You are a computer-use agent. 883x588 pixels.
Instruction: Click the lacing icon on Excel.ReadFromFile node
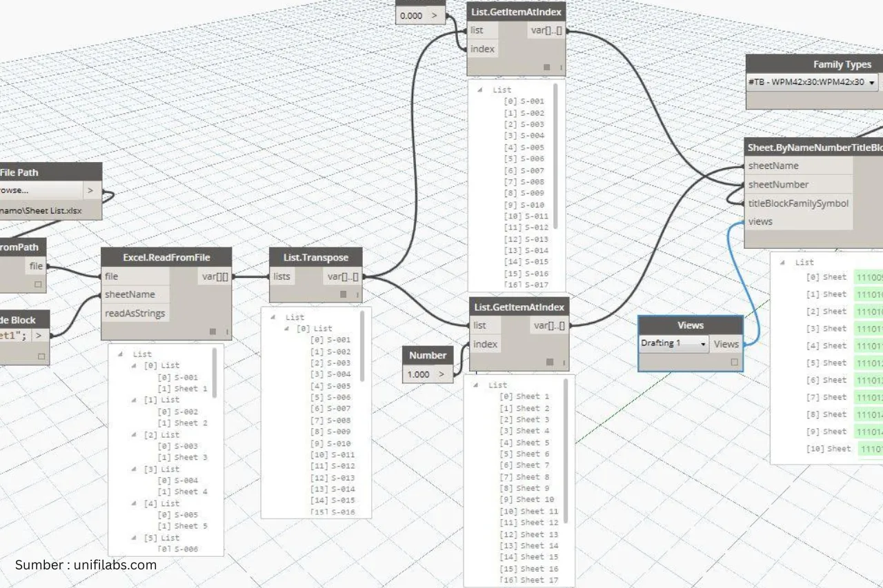coord(214,332)
